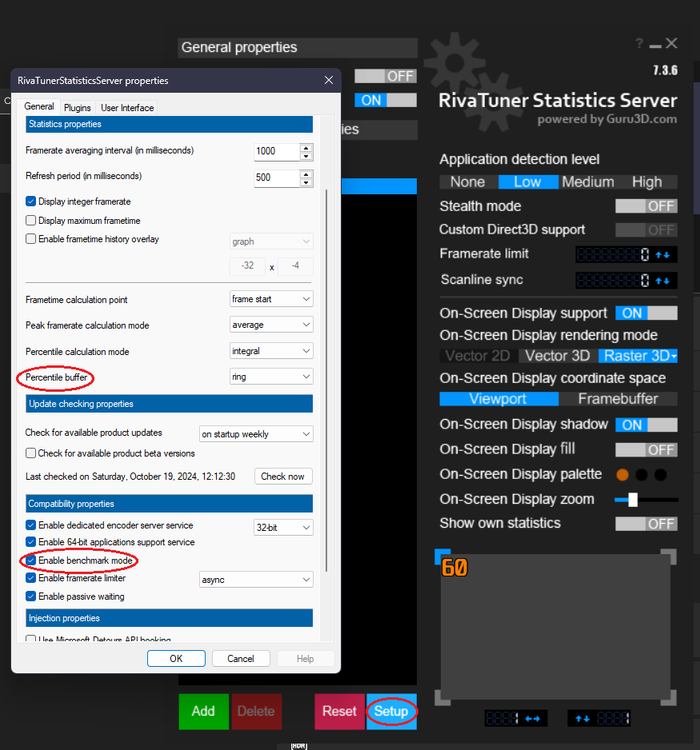Click the properties dialog vertical scrollbar
This screenshot has height=750, width=700.
coord(326,381)
